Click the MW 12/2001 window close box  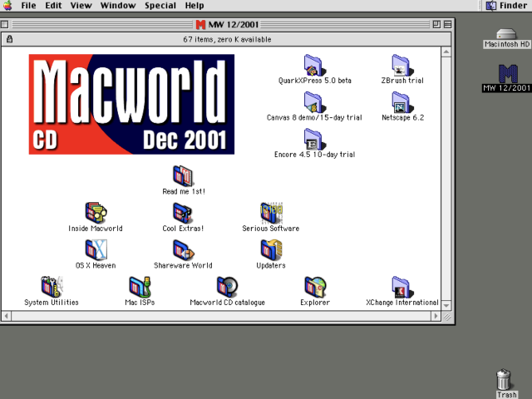5,24
